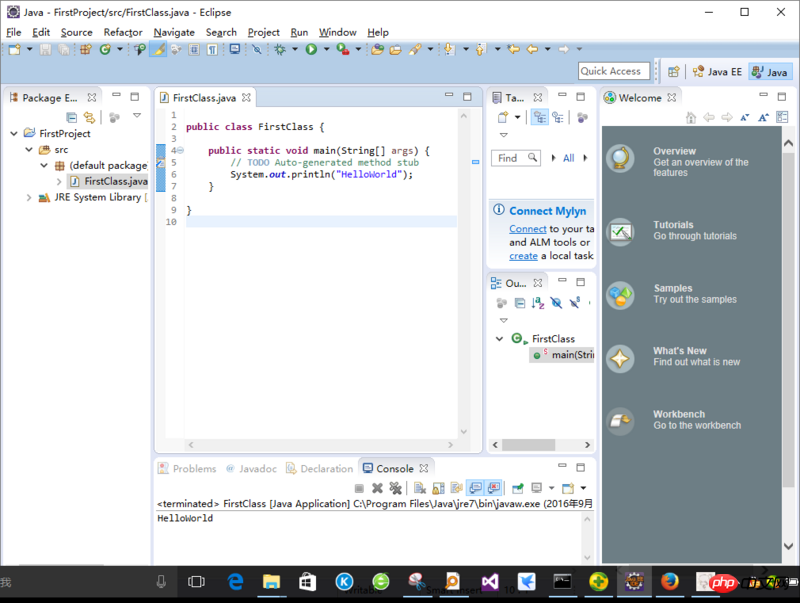
Task: Click the green Run button in toolbar
Action: click(x=311, y=49)
